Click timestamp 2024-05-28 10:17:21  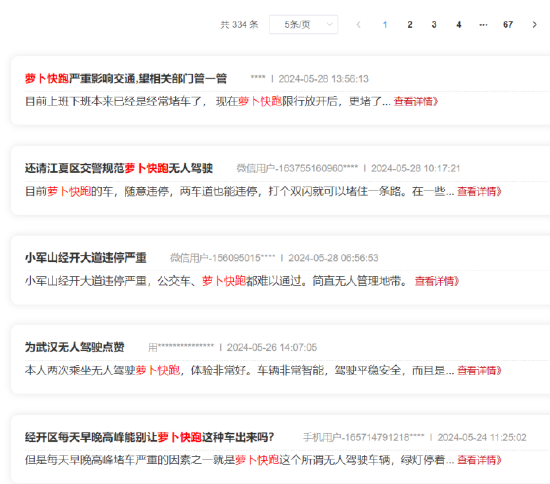click(415, 169)
